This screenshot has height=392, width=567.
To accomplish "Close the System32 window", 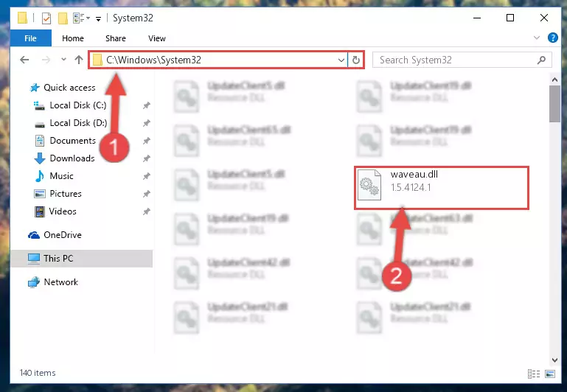I will click(544, 18).
